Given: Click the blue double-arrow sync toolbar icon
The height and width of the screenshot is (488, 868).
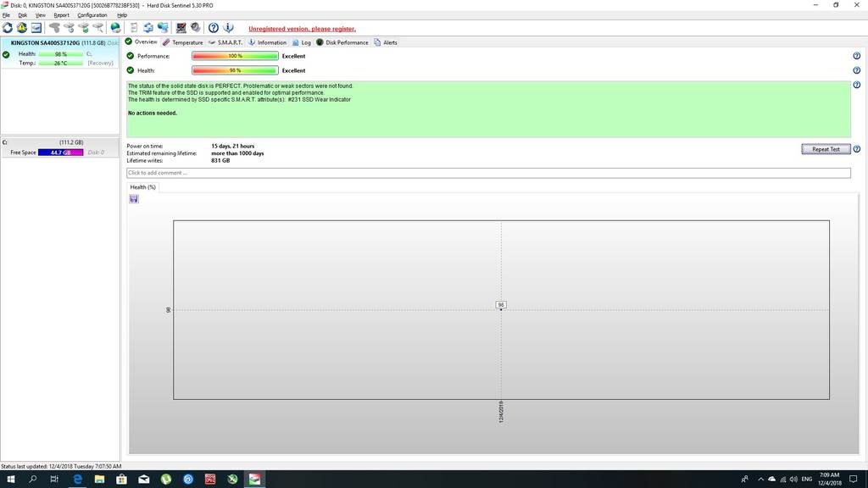Looking at the screenshot, I should [x=148, y=28].
